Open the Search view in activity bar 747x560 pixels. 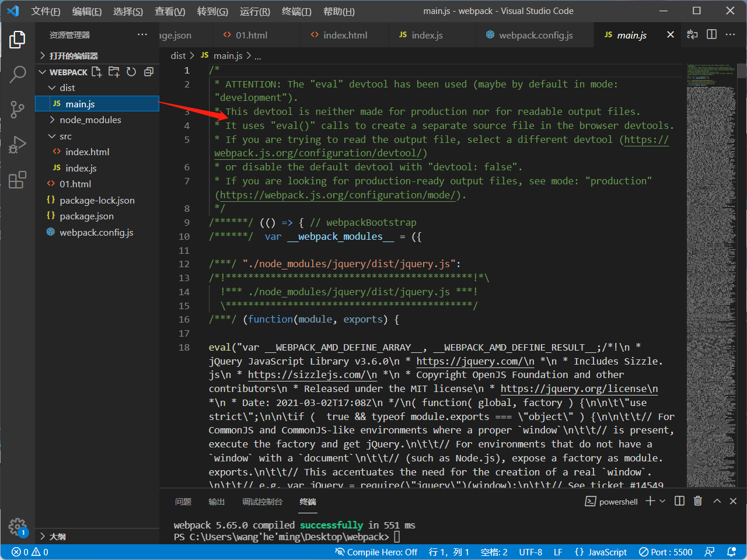18,74
